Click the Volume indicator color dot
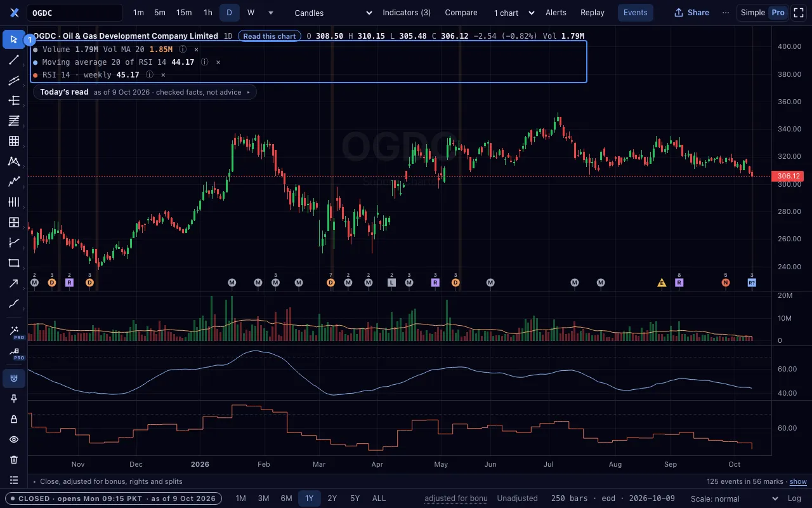The height and width of the screenshot is (508, 812). 36,50
